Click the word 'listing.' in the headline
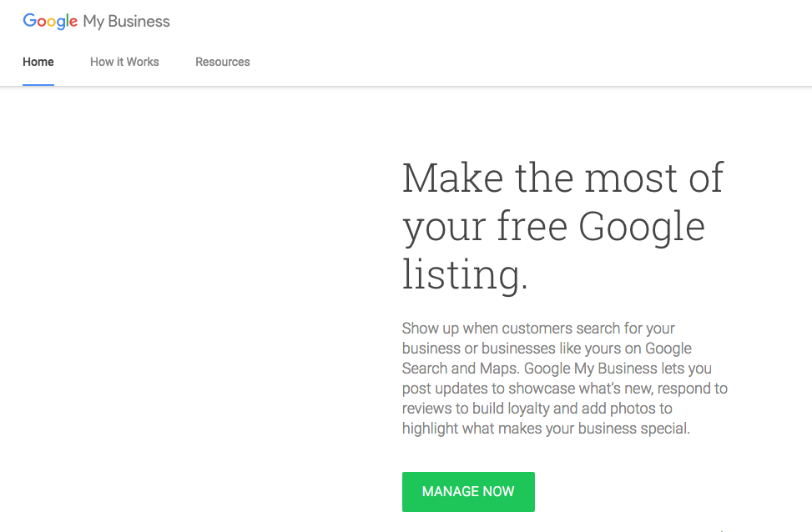812x532 pixels. [464, 274]
